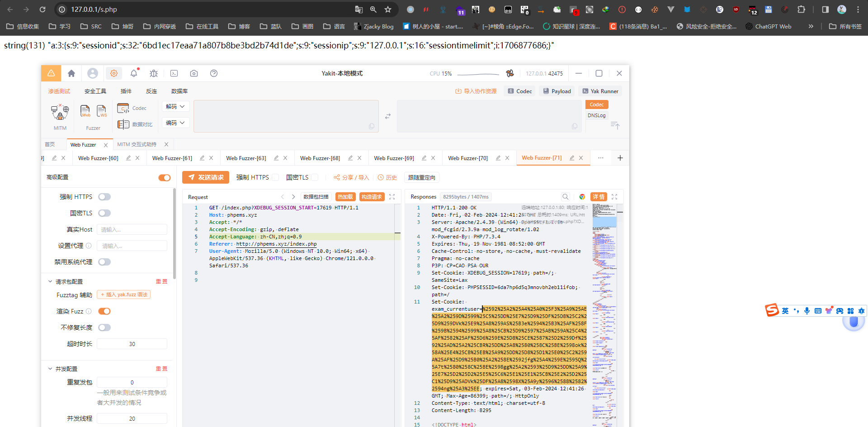Open response in Chrome browser icon
The height and width of the screenshot is (427, 868).
tap(582, 197)
